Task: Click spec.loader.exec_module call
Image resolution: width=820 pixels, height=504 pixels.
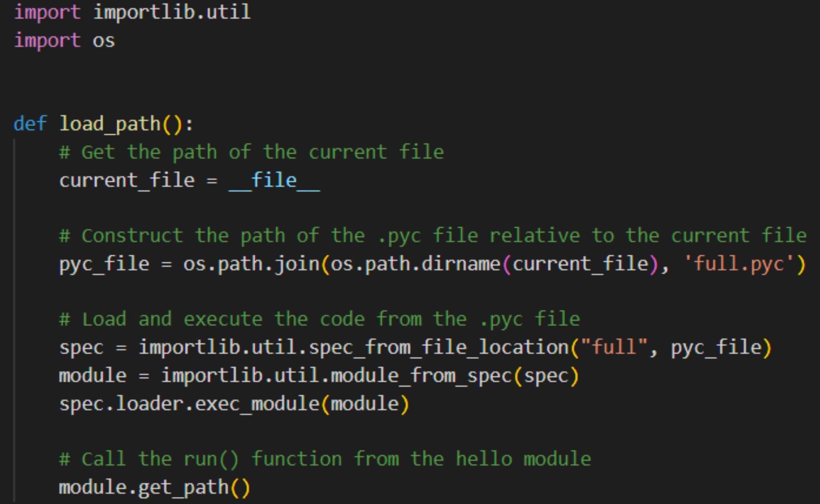Action: point(189,404)
